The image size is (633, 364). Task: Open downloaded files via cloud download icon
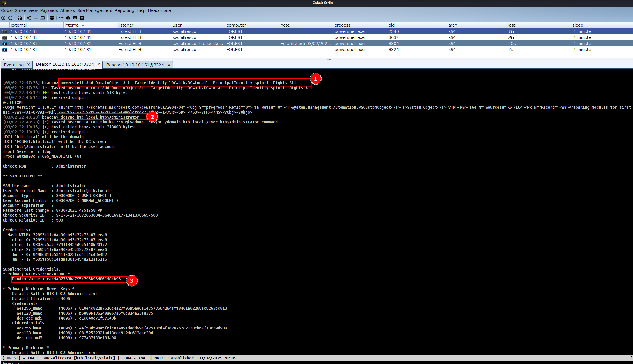[68, 18]
